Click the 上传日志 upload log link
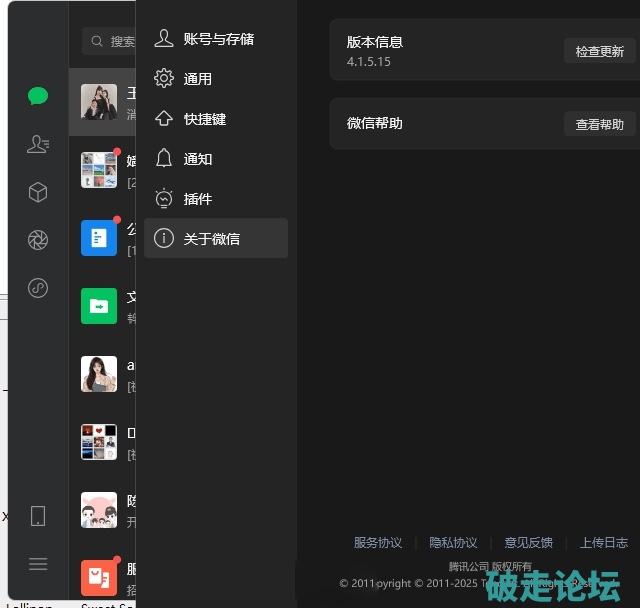This screenshot has height=608, width=640. 604,543
